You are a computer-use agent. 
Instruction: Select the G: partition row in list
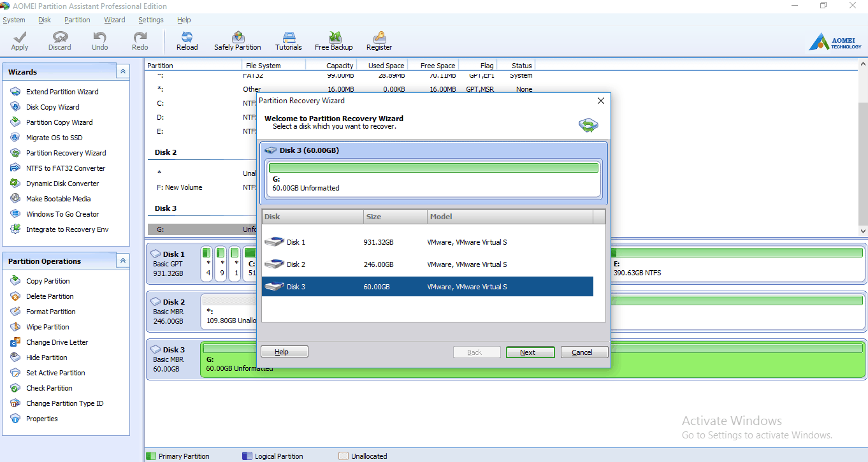[201, 229]
